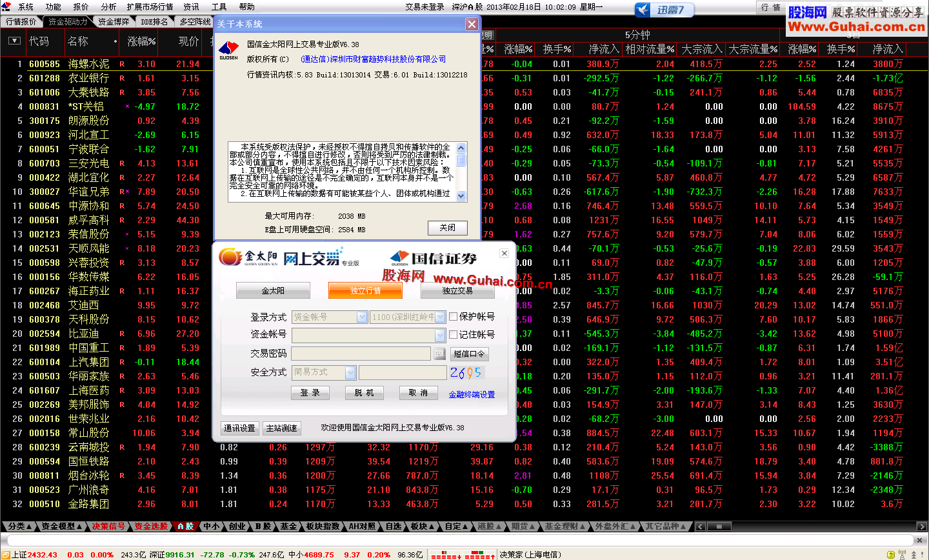929x560 pixels.
Task: Click the status bar icon left of 上证
Action: pos(5,555)
